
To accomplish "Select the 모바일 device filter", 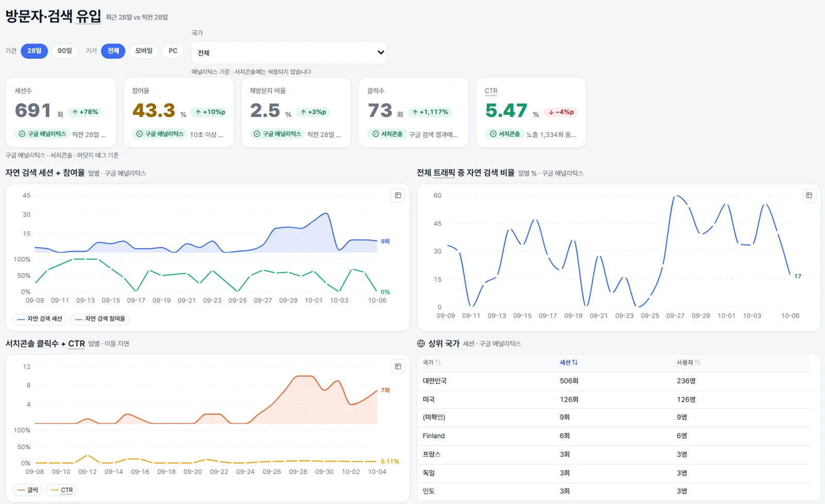I will (144, 51).
